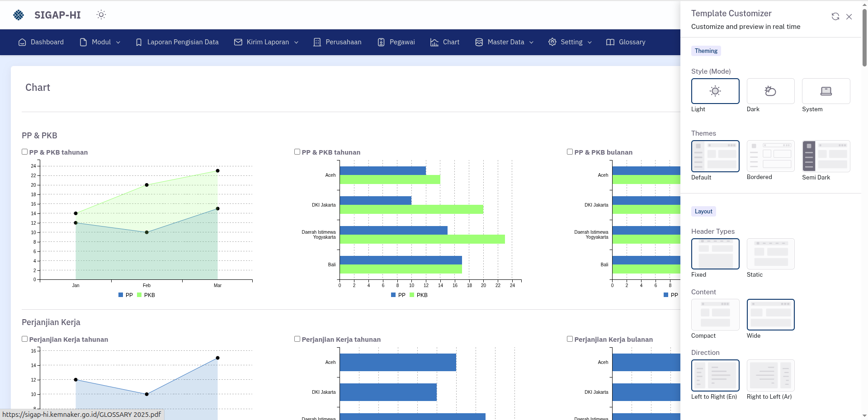Expand the Modul dropdown menu
868x420 pixels.
(x=100, y=42)
